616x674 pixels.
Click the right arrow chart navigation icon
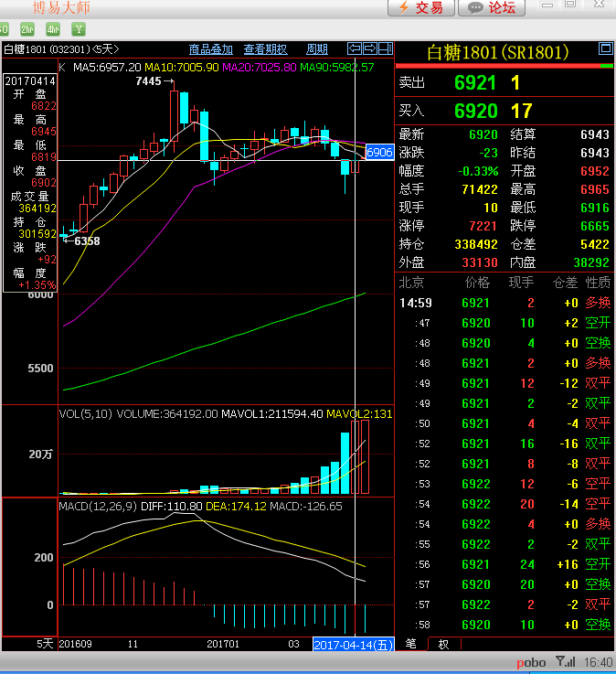coord(370,48)
